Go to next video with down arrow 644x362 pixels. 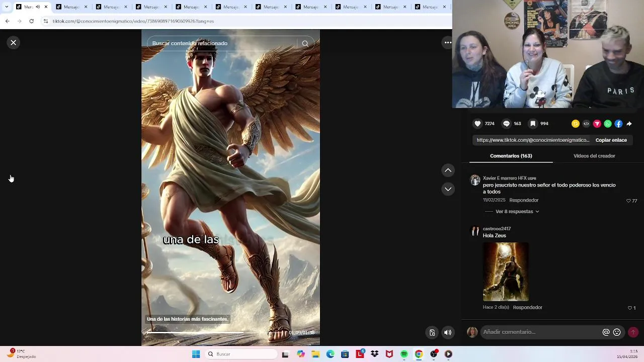click(x=448, y=189)
